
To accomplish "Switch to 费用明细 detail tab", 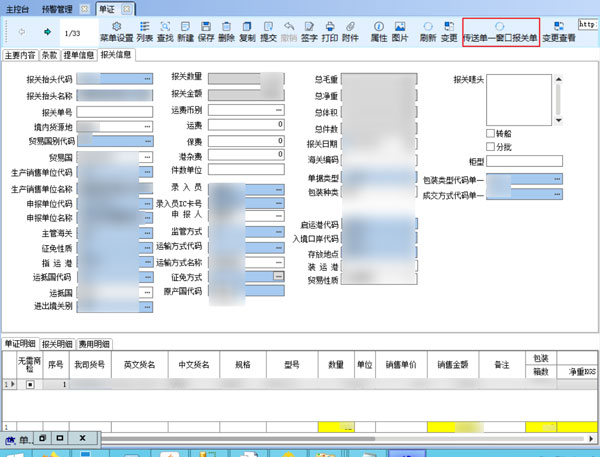I will click(x=94, y=344).
